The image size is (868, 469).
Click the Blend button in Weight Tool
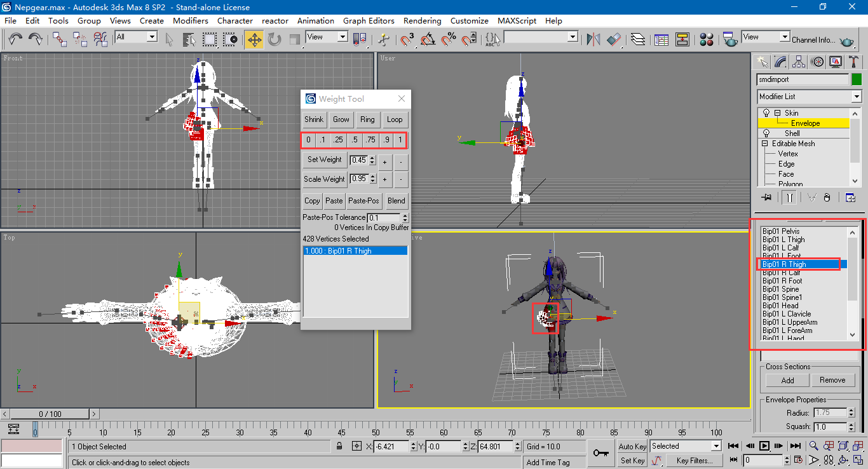(397, 201)
